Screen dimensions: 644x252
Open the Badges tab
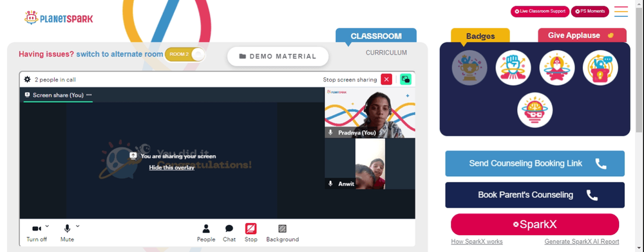pos(480,35)
